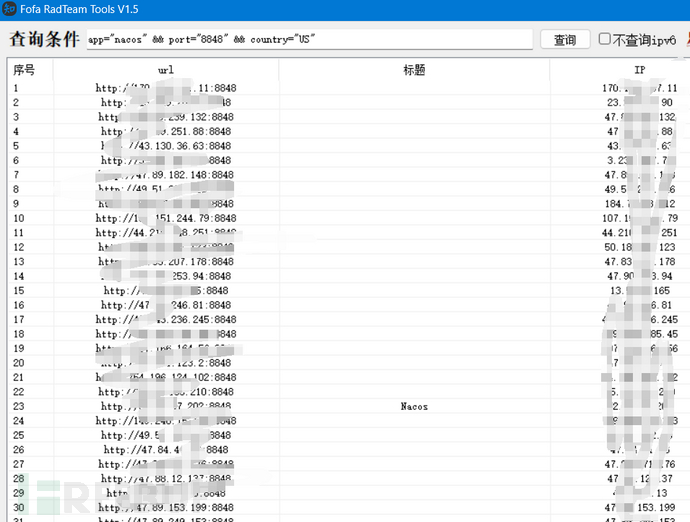Click the url column header
Screen dimensions: 690x522
(166, 70)
